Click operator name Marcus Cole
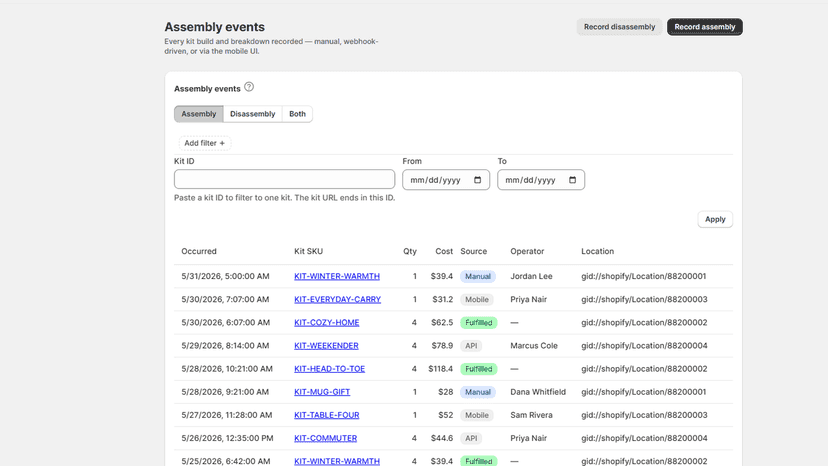Viewport: 828px width, 466px height. point(534,346)
